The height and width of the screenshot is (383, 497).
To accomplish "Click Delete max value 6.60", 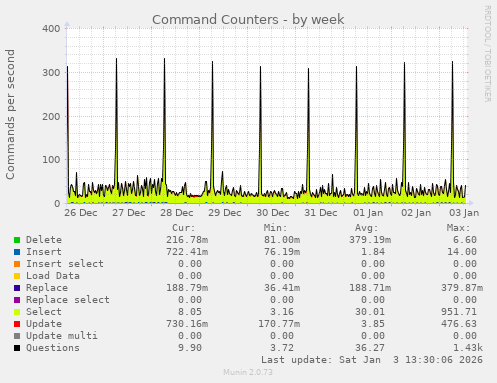I will pos(465,240).
